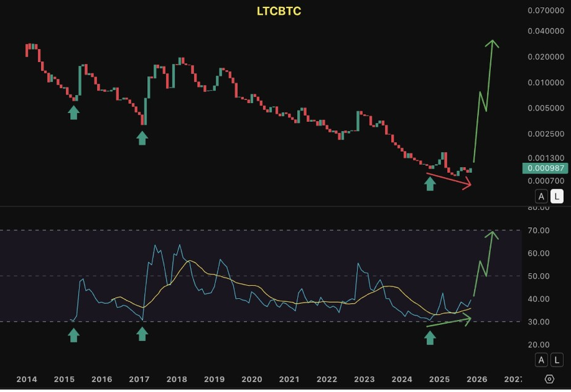Click the 2026 label on time axis

pyautogui.click(x=476, y=380)
